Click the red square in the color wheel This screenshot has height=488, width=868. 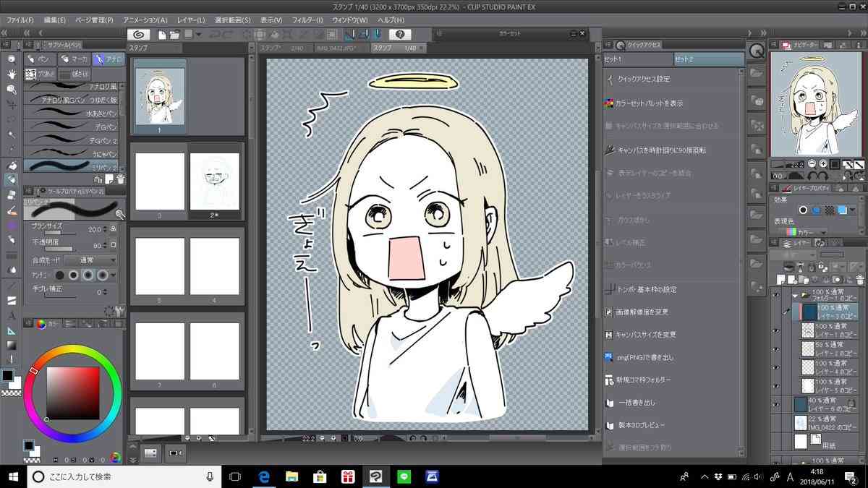(x=72, y=393)
